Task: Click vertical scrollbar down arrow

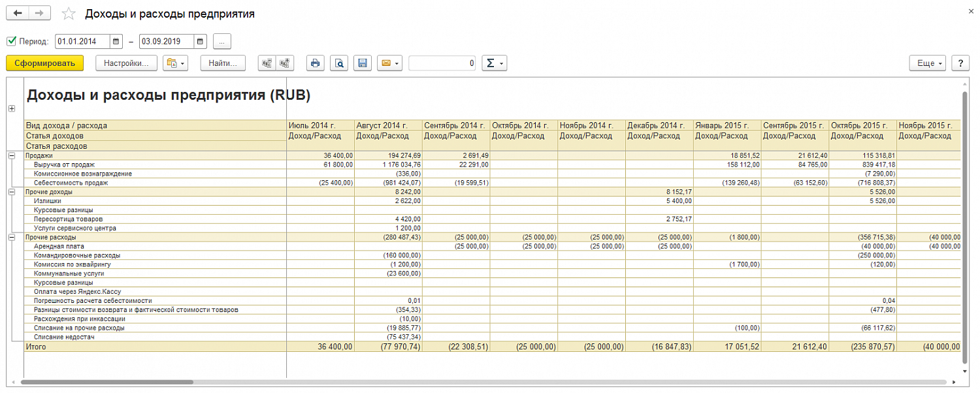Action: click(x=964, y=371)
